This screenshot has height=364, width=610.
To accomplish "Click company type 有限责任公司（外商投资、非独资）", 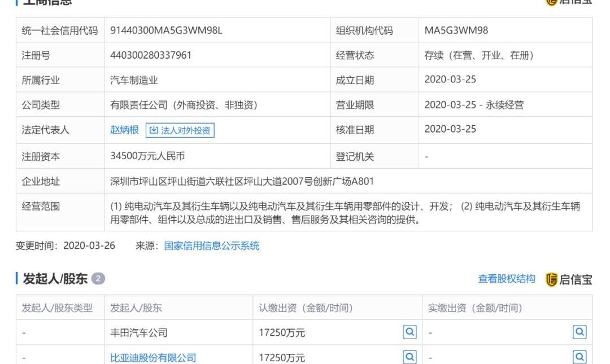I will (x=184, y=105).
